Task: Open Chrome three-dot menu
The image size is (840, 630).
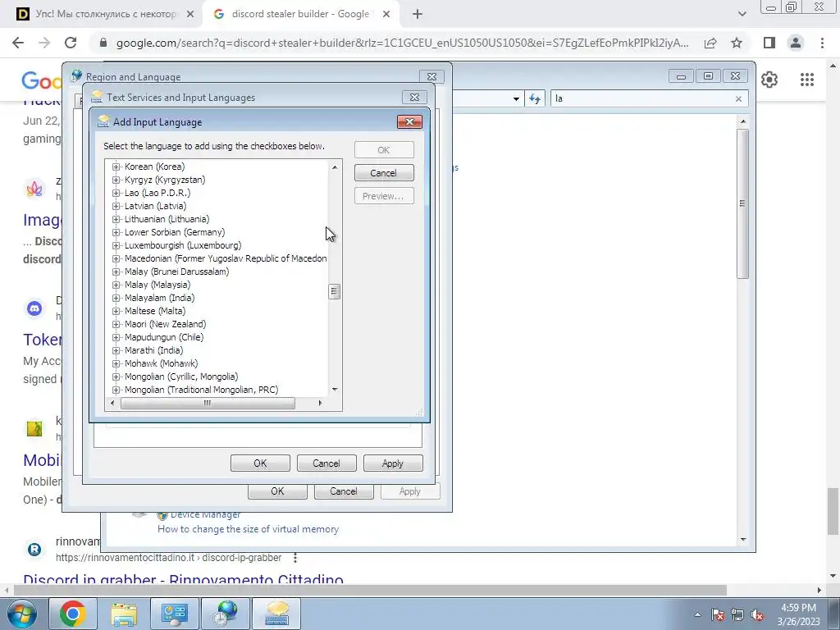Action: click(822, 43)
